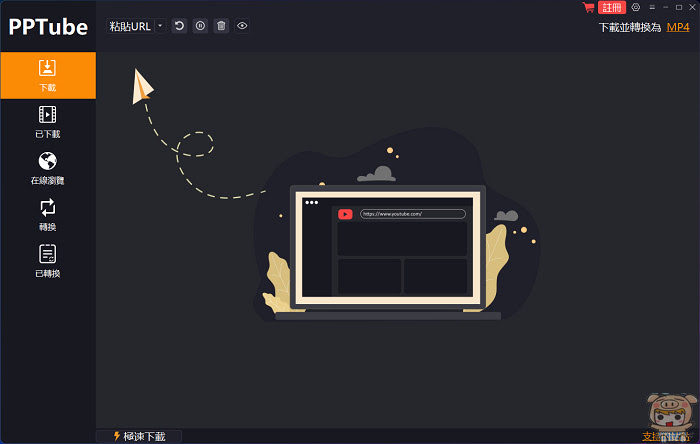Pause all downloads with the pause icon
Viewport: 700px width, 444px height.
(200, 26)
